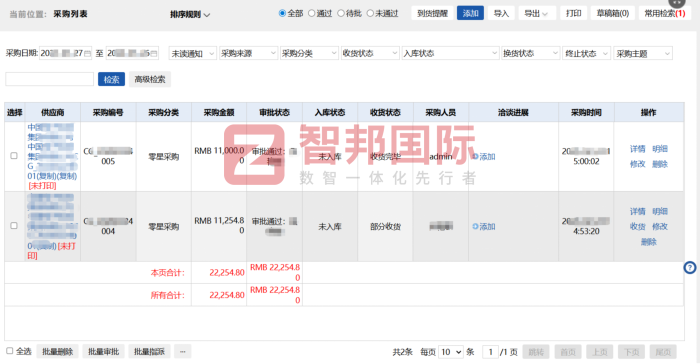Click 收货 for purchase row 004
Viewport: 700px width, 364px height.
coord(638,226)
